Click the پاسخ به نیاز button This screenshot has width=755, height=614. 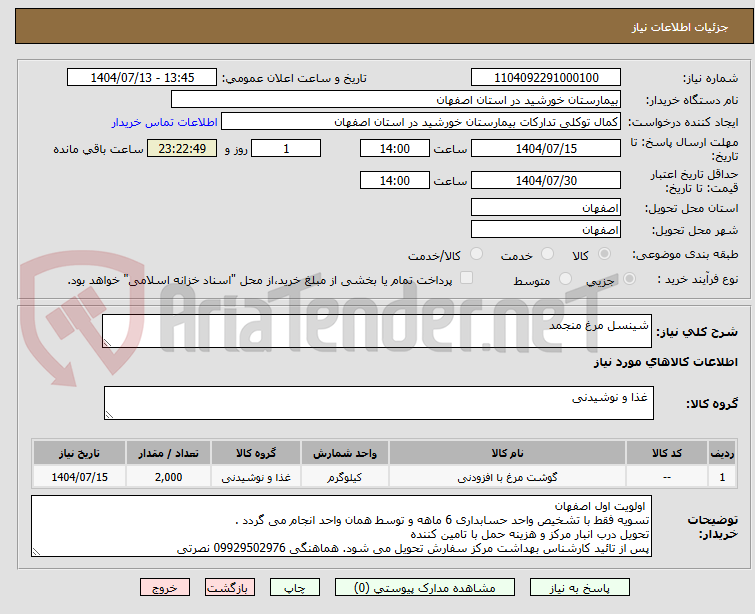[580, 588]
